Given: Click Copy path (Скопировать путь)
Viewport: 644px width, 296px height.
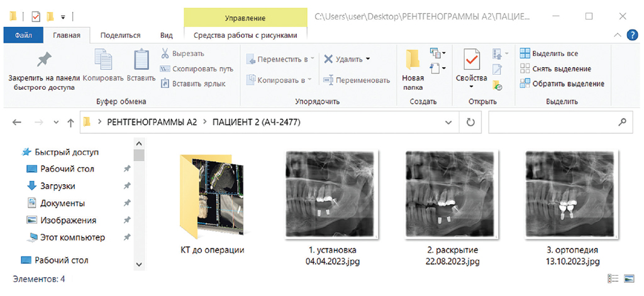Looking at the screenshot, I should 197,69.
